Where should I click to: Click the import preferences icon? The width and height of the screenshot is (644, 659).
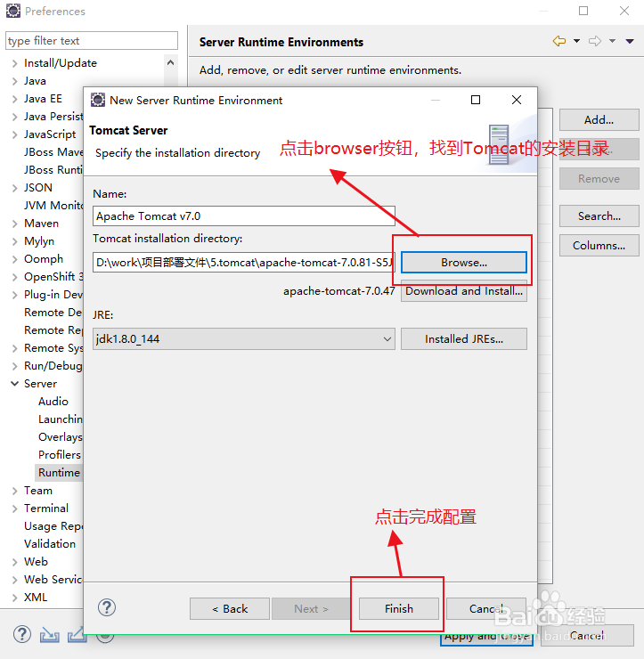(49, 635)
